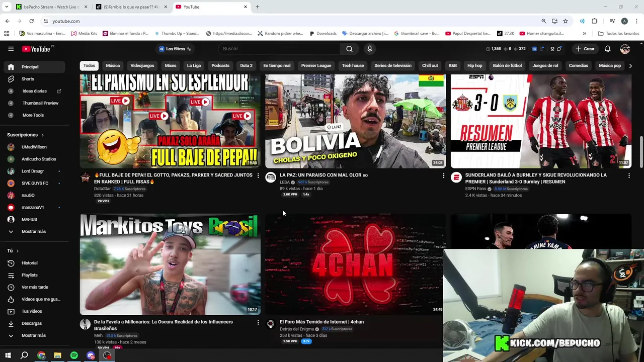The image size is (644, 362).
Task: Open Chrome extensions puzzle icon
Action: pyautogui.click(x=594, y=21)
